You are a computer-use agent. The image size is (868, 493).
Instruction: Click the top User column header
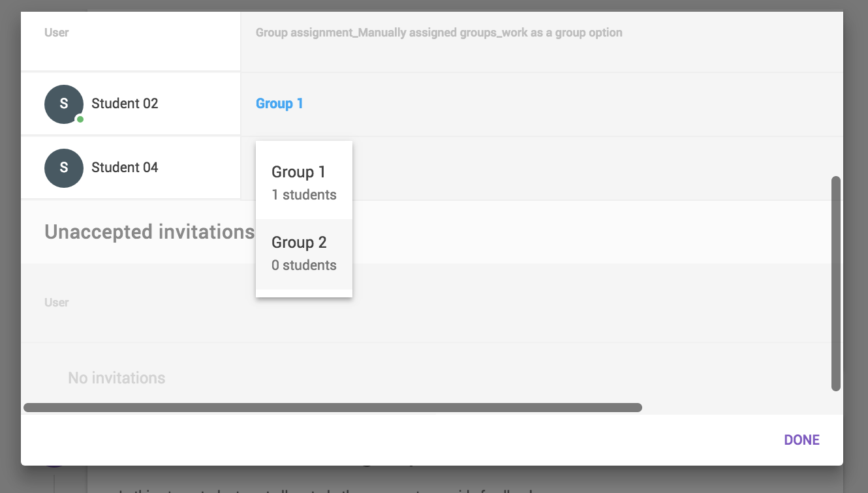[57, 33]
